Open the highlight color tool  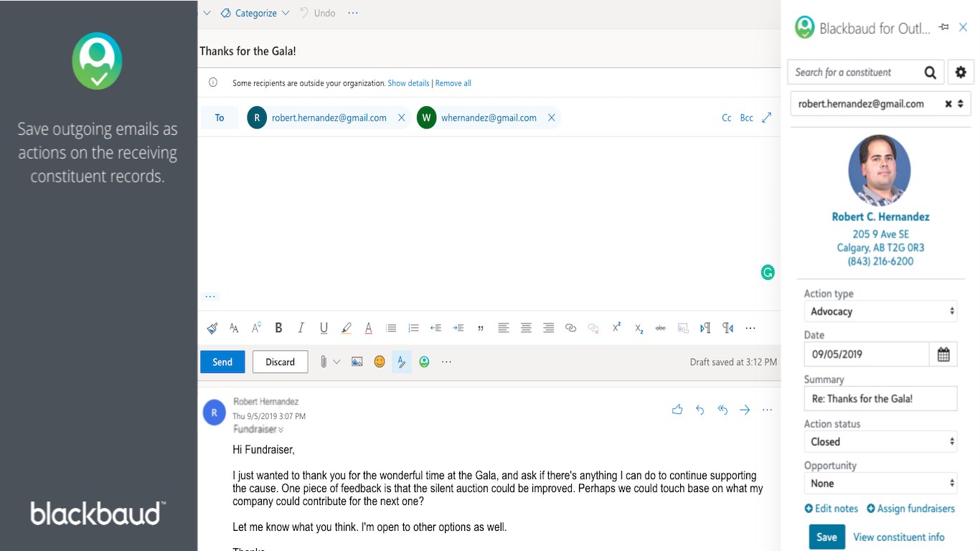[x=347, y=328]
